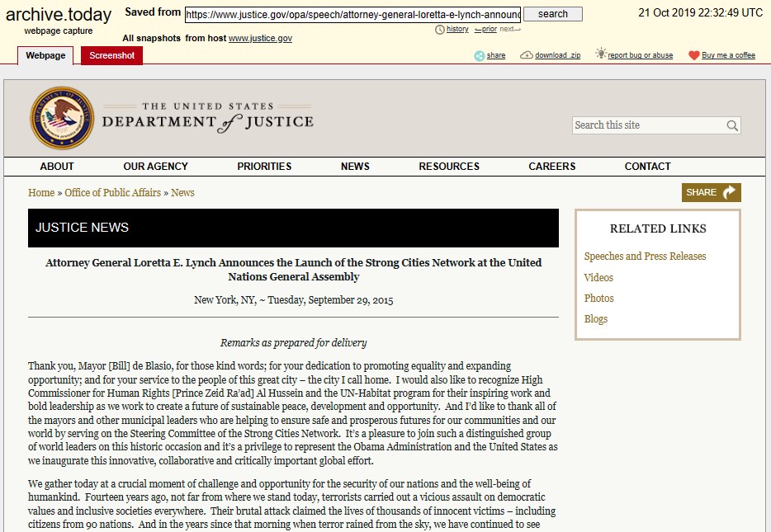Open the ABOUT menu
The image size is (771, 532).
point(57,167)
